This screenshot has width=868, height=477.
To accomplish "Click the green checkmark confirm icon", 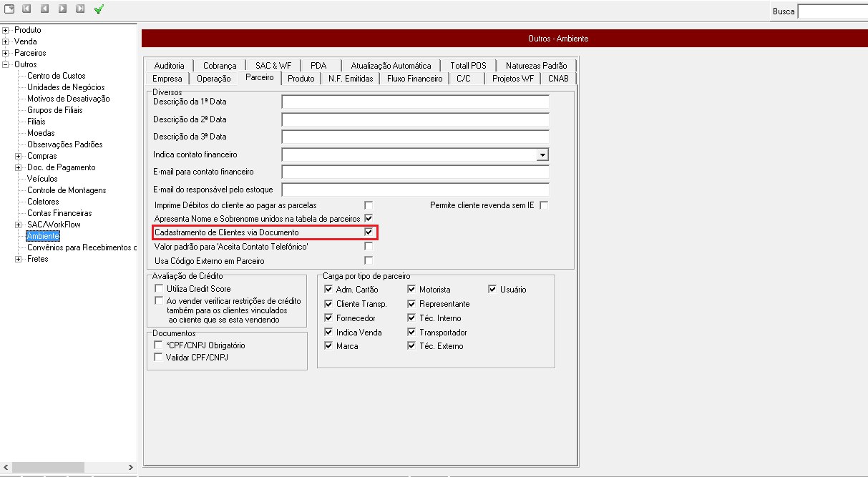I will (x=99, y=9).
